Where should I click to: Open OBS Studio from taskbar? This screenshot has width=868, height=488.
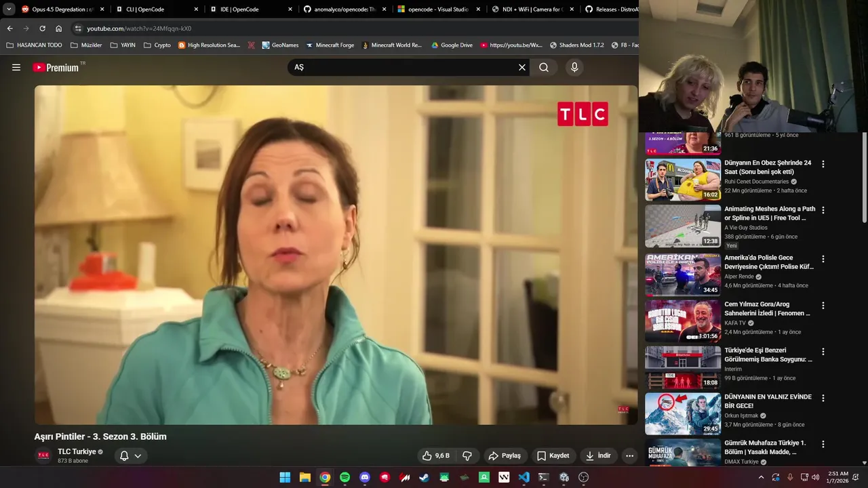point(583,477)
